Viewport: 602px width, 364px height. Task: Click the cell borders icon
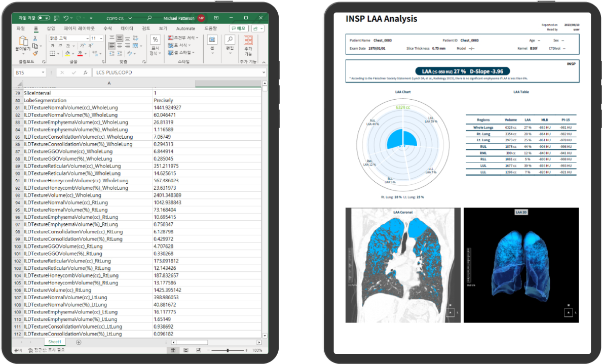click(x=52, y=53)
